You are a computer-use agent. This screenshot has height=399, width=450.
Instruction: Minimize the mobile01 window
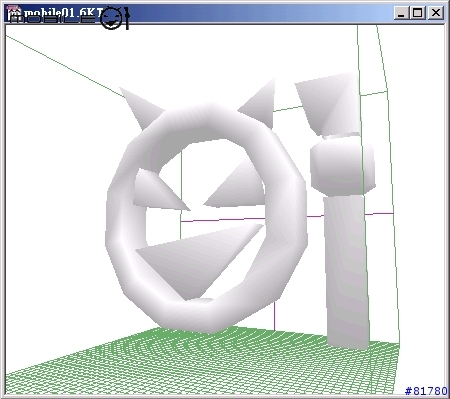click(x=402, y=13)
